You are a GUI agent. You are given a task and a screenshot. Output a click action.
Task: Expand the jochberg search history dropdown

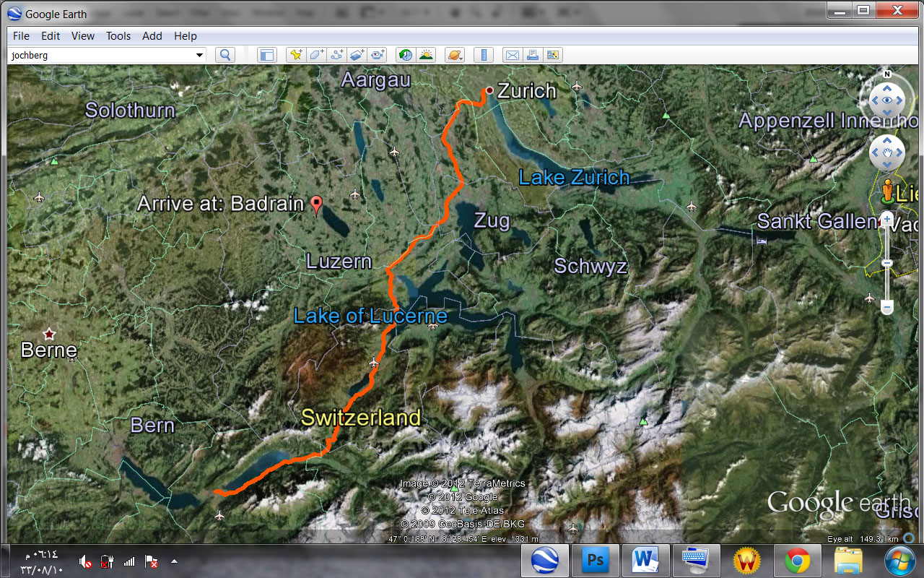199,55
